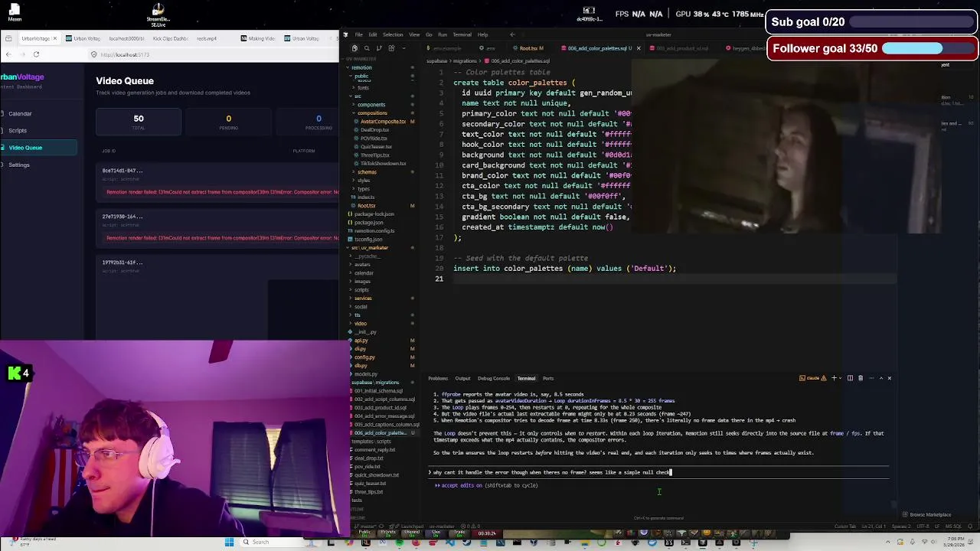The image size is (980, 551).
Task: Open the Edit menu in VS Code
Action: click(x=372, y=34)
